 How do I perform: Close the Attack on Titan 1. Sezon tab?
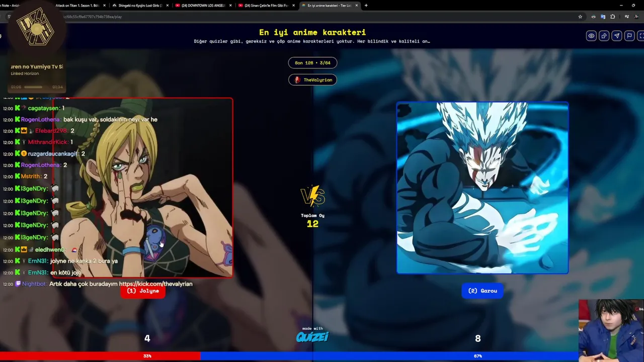point(105,6)
